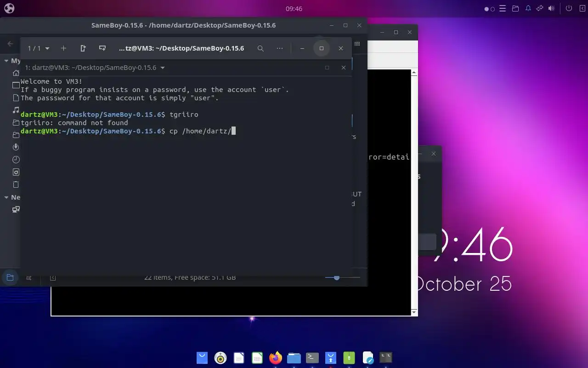Viewport: 588px width, 368px height.
Task: Click the terminal command prompt line
Action: 128,131
